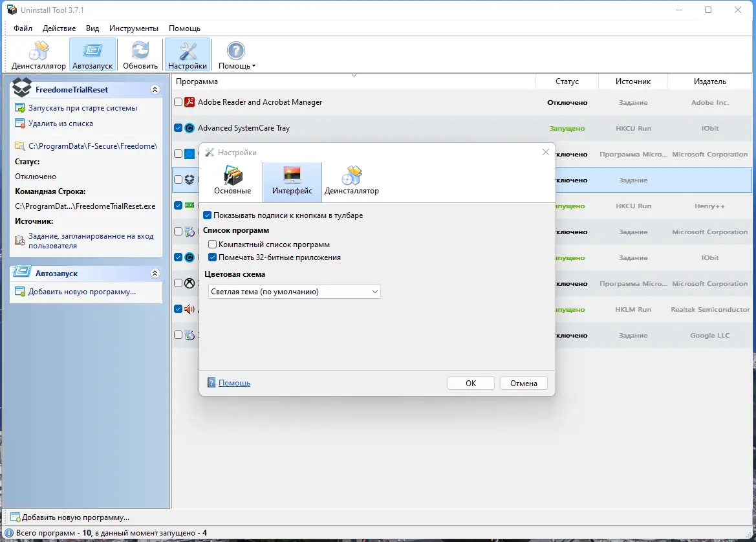Sort by the Программа column header
Viewport: 756px width, 542px height.
[354, 81]
